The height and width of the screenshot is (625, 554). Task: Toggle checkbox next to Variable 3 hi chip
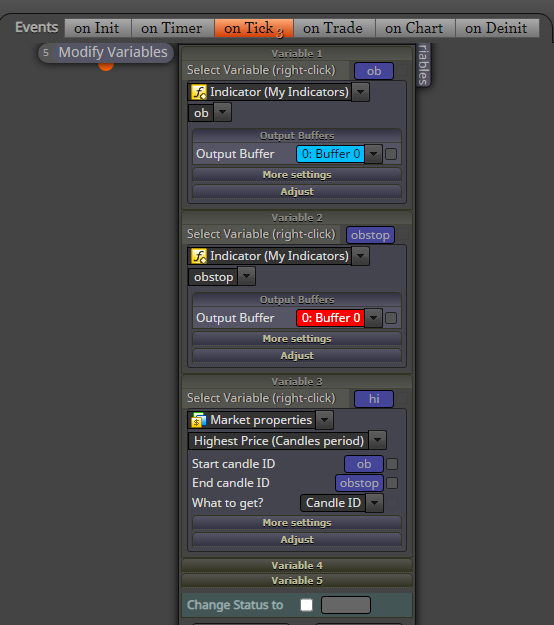[x=402, y=398]
